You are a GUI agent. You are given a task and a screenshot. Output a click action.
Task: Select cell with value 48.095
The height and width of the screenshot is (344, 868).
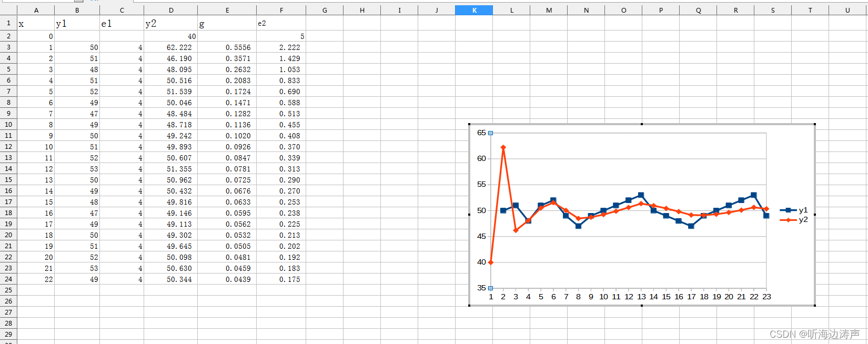pyautogui.click(x=171, y=69)
